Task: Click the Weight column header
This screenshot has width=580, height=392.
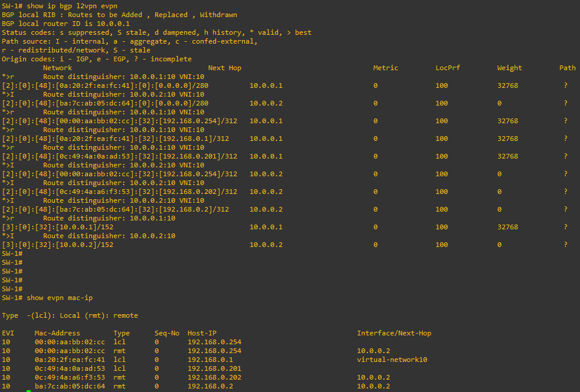Action: pos(509,68)
